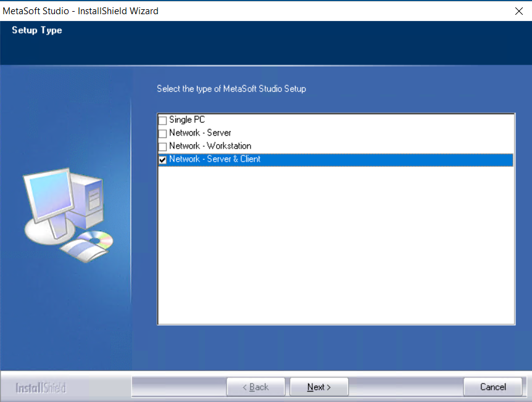Close the InstallShield Wizard window
The width and height of the screenshot is (532, 402).
pyautogui.click(x=519, y=11)
